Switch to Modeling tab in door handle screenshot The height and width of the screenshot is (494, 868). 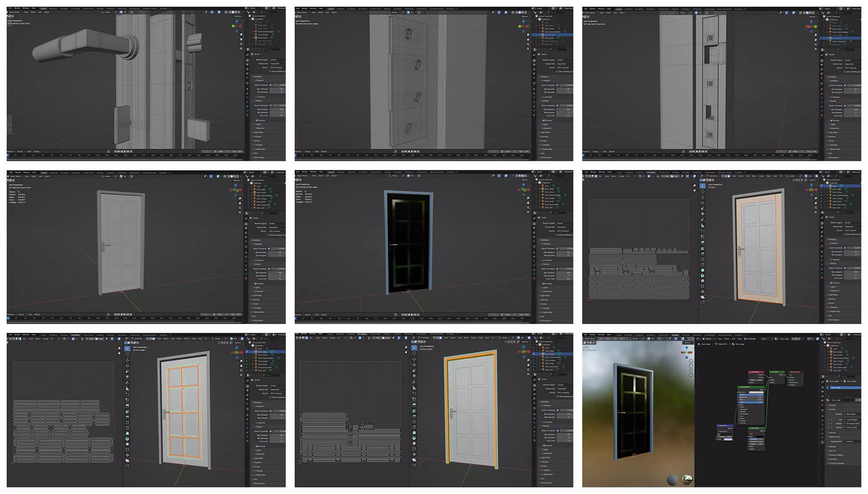tap(53, 8)
